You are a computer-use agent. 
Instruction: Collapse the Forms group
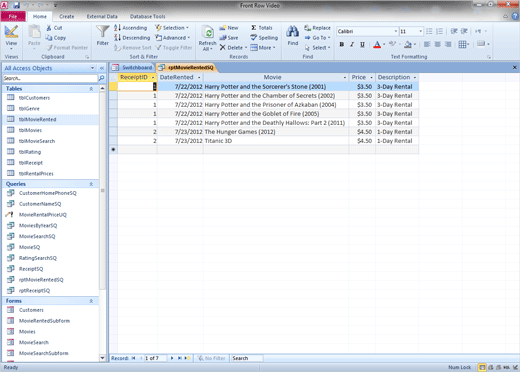(x=91, y=301)
